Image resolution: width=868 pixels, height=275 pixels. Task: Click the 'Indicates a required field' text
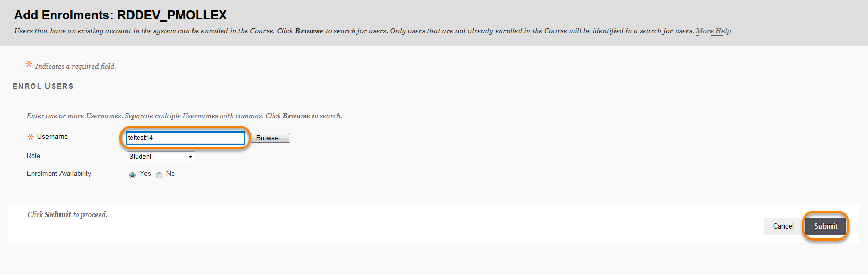point(76,66)
